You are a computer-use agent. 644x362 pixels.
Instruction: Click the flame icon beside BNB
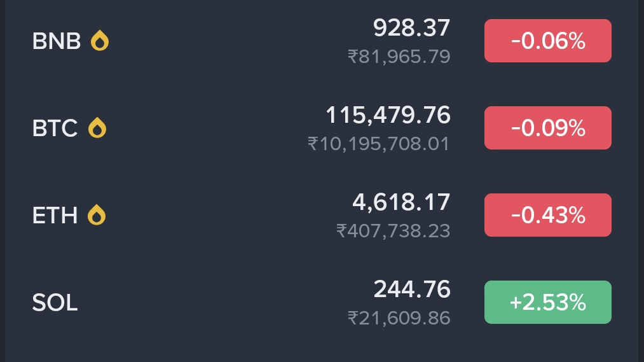point(100,41)
